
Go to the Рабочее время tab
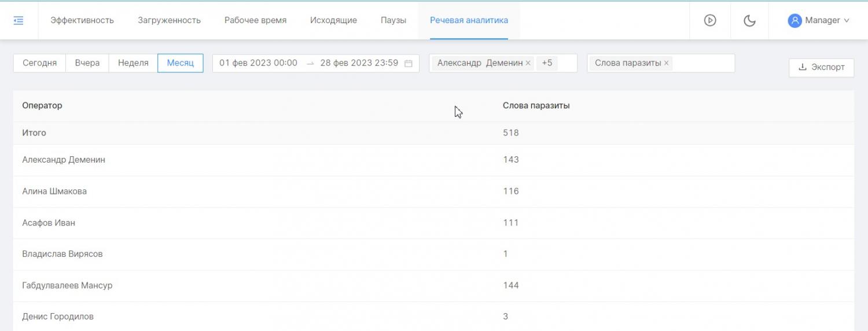255,20
